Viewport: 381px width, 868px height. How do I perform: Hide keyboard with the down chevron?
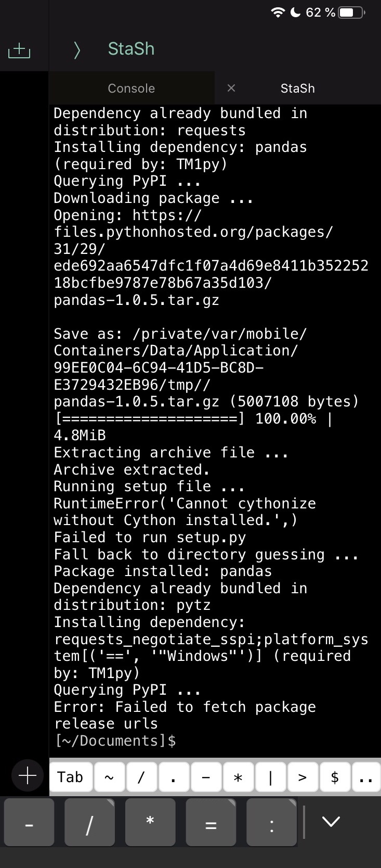coord(331,822)
